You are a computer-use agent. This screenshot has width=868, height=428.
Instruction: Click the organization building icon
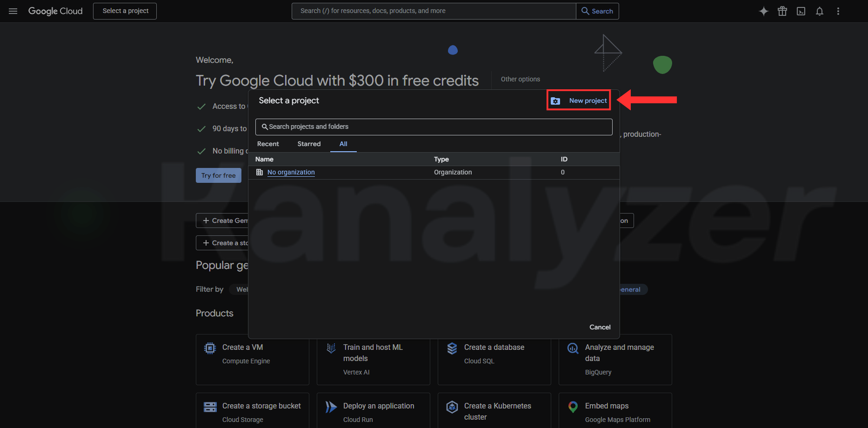pyautogui.click(x=260, y=172)
